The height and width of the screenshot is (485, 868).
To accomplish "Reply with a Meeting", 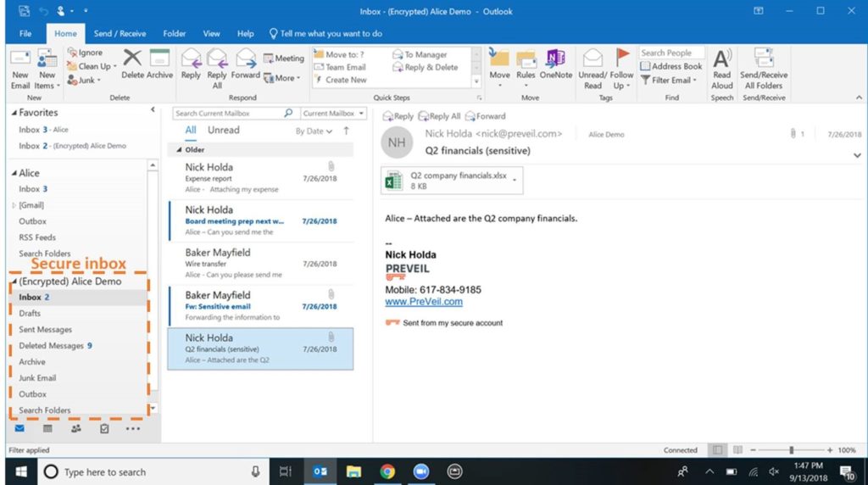I will pyautogui.click(x=283, y=59).
